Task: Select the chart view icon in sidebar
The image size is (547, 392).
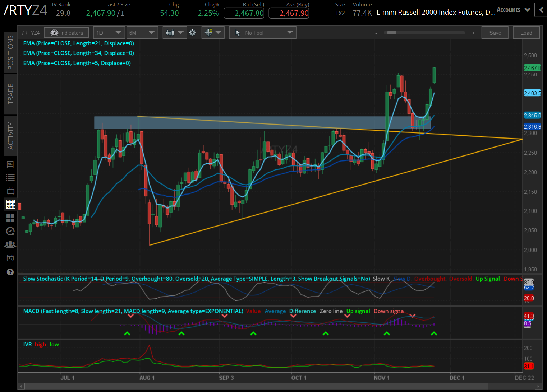Action: [10, 205]
